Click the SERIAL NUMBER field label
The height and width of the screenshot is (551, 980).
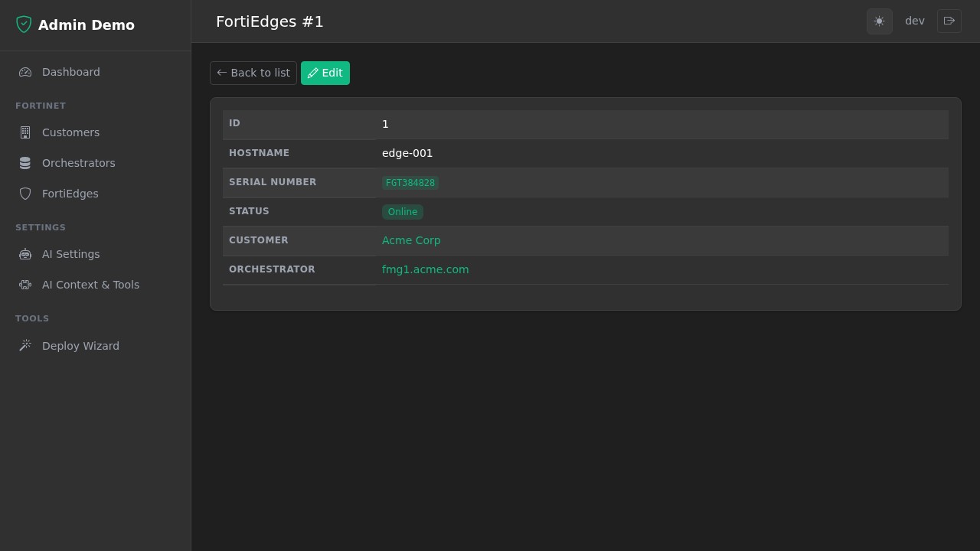coord(273,182)
